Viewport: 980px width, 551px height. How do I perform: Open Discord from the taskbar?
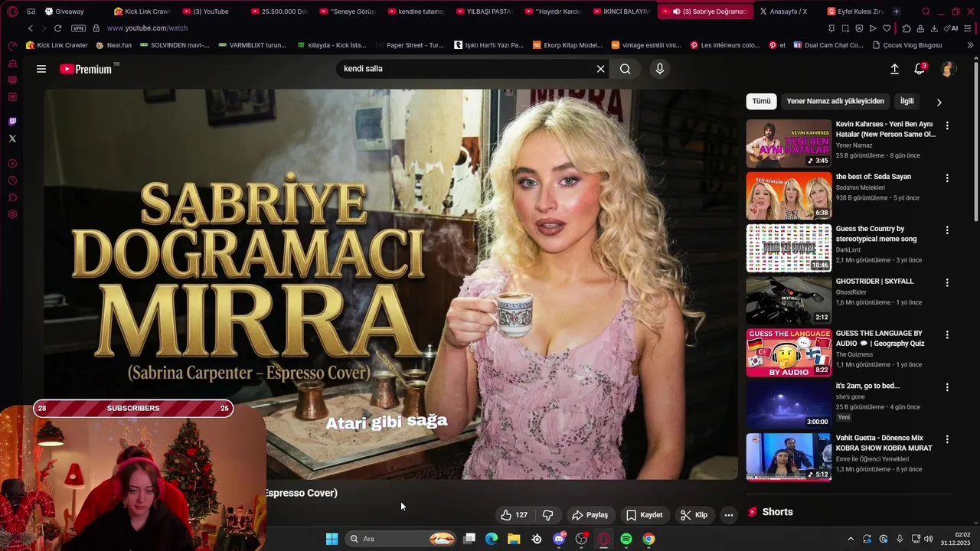(x=559, y=539)
